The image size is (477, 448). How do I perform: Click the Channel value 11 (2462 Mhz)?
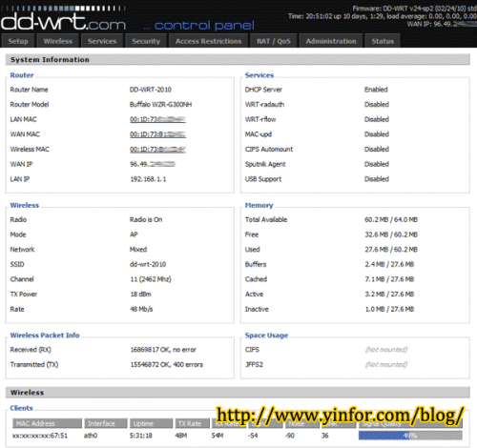pos(151,279)
